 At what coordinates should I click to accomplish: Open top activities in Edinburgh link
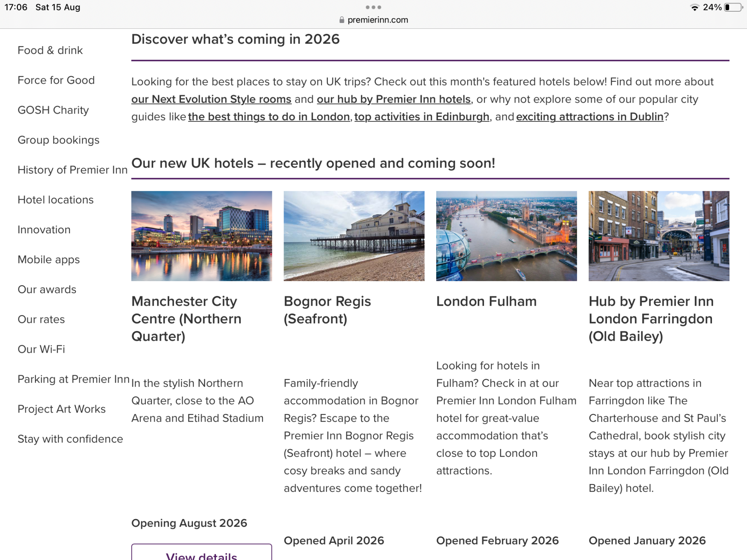pos(422,117)
